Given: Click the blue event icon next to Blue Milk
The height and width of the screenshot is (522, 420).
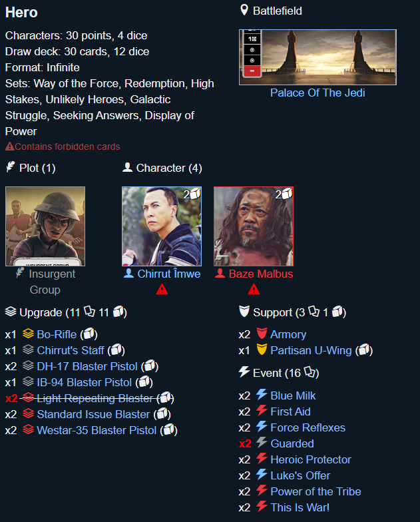Looking at the screenshot, I should [x=262, y=394].
